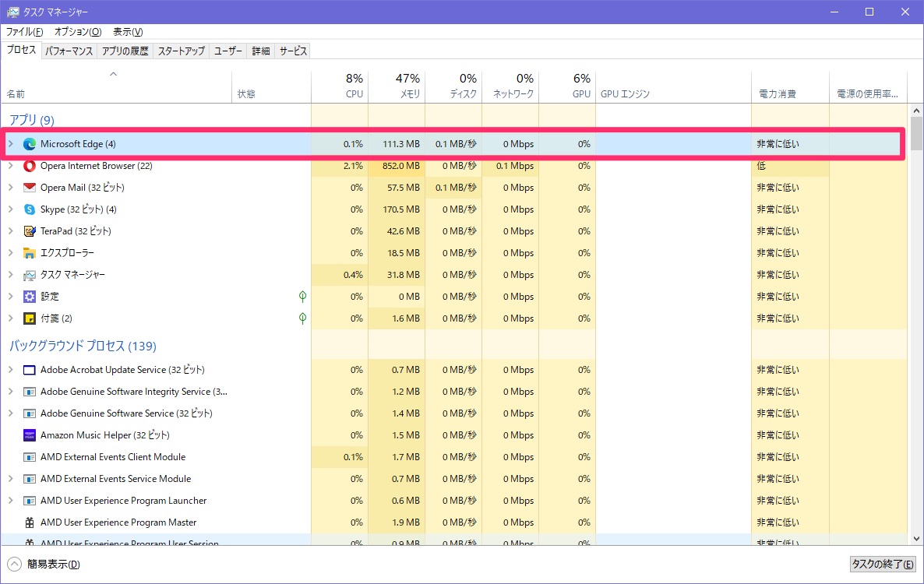Switch to the ユーザー tab

[228, 51]
